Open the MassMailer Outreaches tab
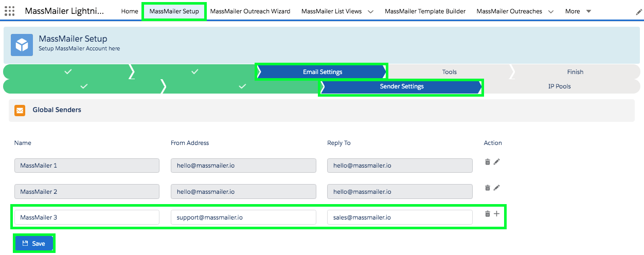Viewport: 644px width, 255px height. pyautogui.click(x=509, y=11)
